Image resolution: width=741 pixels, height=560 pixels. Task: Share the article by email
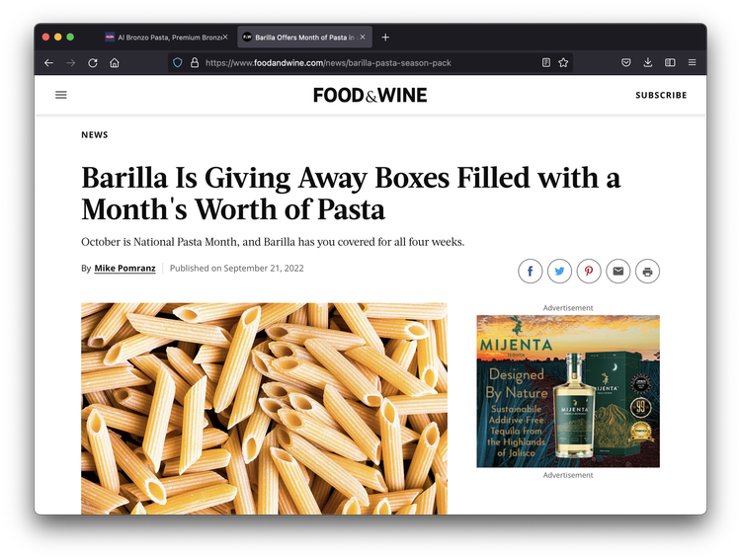click(x=618, y=272)
